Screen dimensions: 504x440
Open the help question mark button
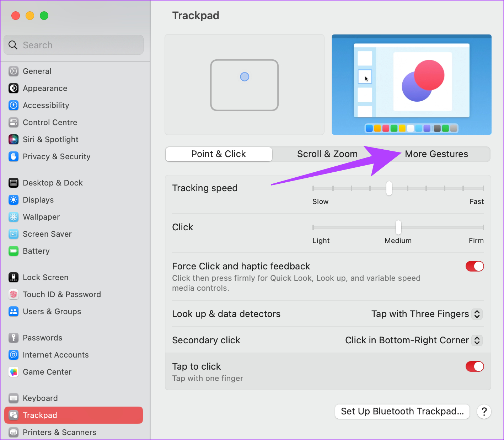[x=484, y=411]
